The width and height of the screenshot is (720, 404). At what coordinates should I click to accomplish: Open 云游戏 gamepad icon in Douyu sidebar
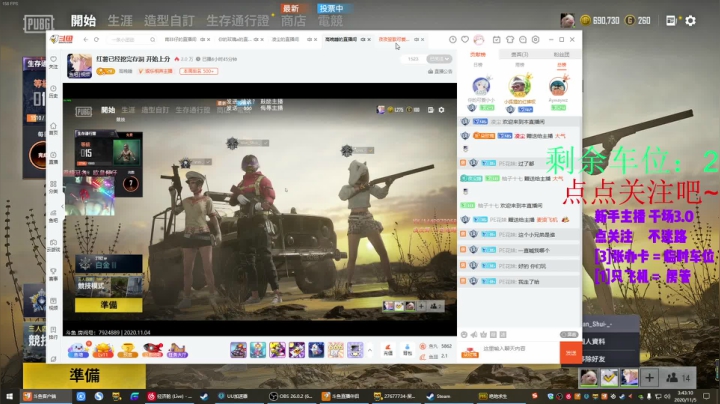(x=53, y=242)
